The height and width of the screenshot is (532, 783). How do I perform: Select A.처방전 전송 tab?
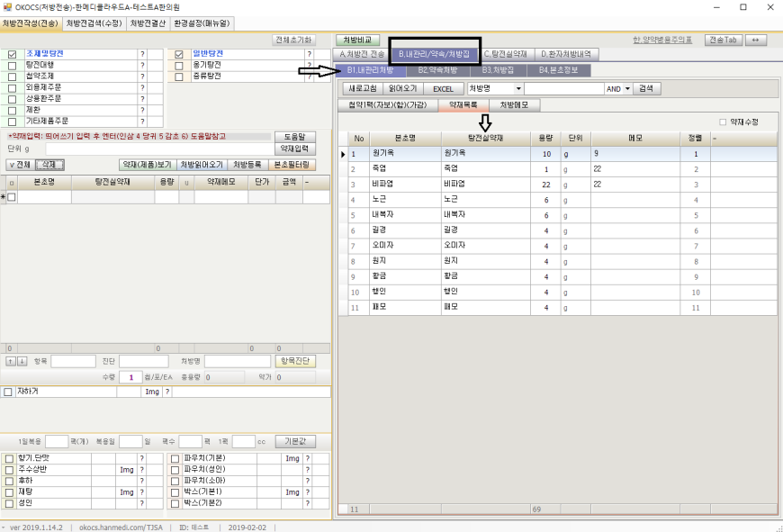point(362,54)
